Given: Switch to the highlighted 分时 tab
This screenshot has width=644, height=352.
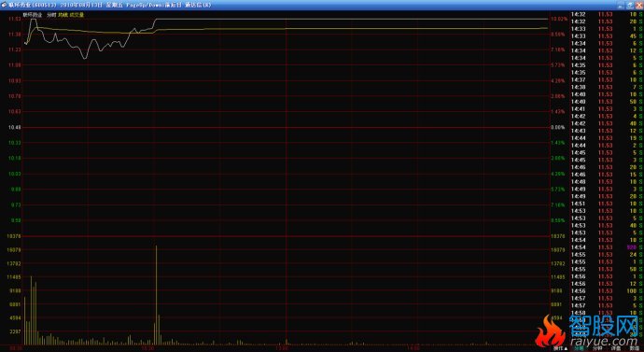Looking at the screenshot, I should (x=579, y=348).
